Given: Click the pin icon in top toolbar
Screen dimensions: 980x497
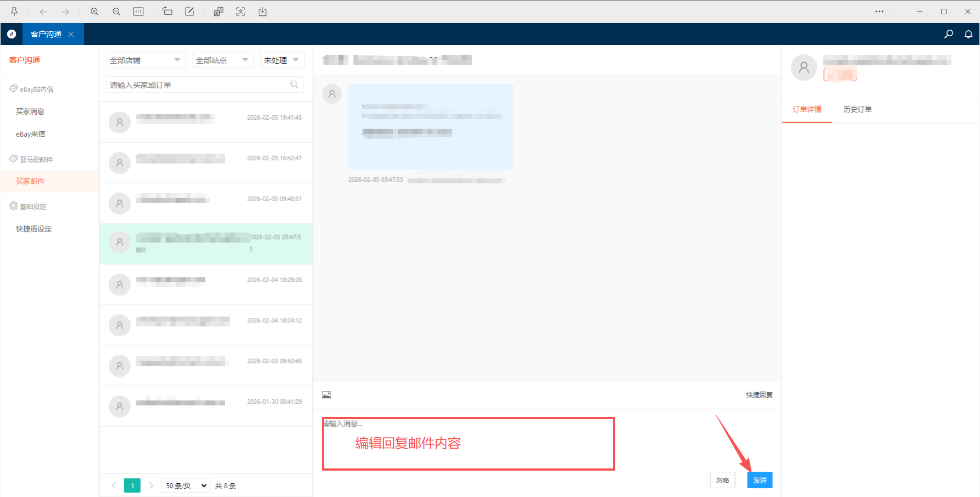Looking at the screenshot, I should click(x=14, y=12).
